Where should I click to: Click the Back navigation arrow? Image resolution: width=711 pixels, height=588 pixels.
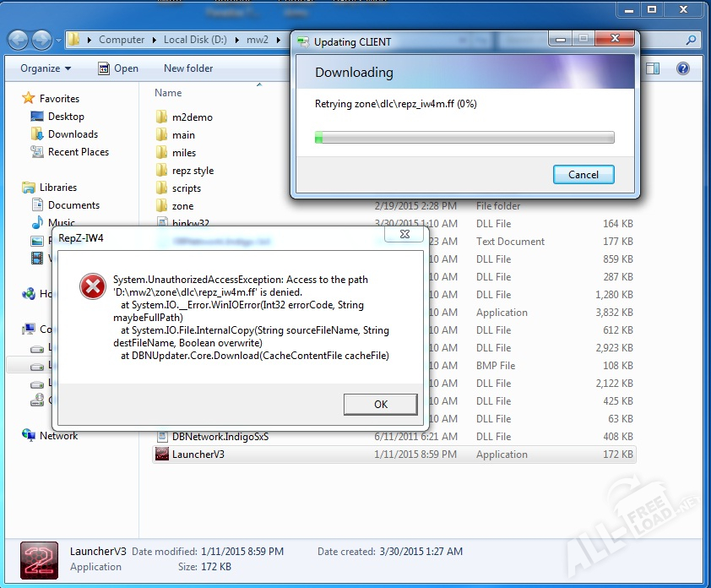point(19,40)
